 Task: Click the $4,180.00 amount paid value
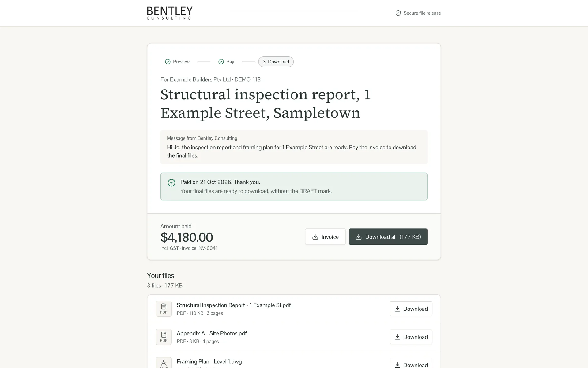click(187, 237)
